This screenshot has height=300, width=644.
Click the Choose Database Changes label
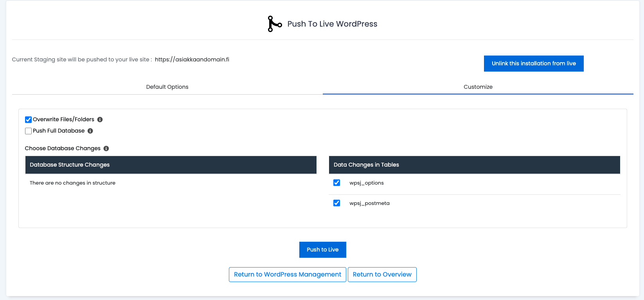tap(63, 149)
